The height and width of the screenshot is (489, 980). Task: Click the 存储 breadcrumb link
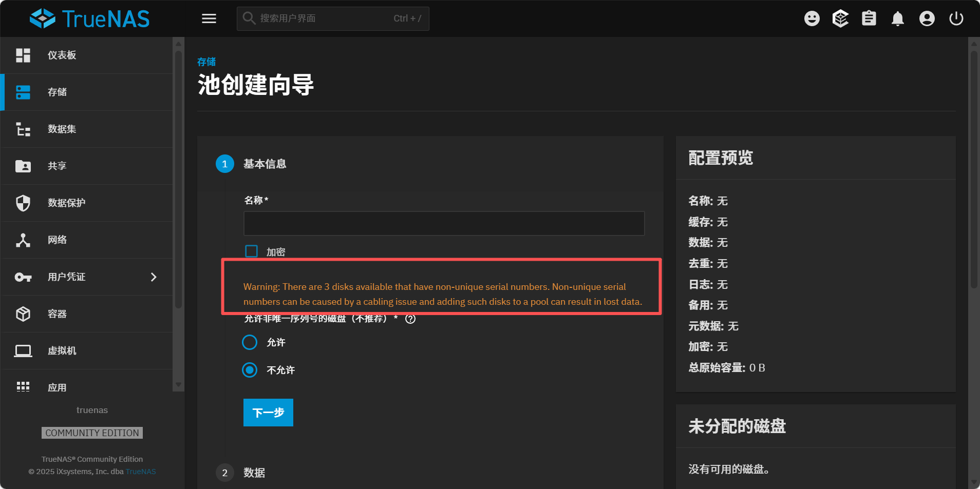coord(206,62)
